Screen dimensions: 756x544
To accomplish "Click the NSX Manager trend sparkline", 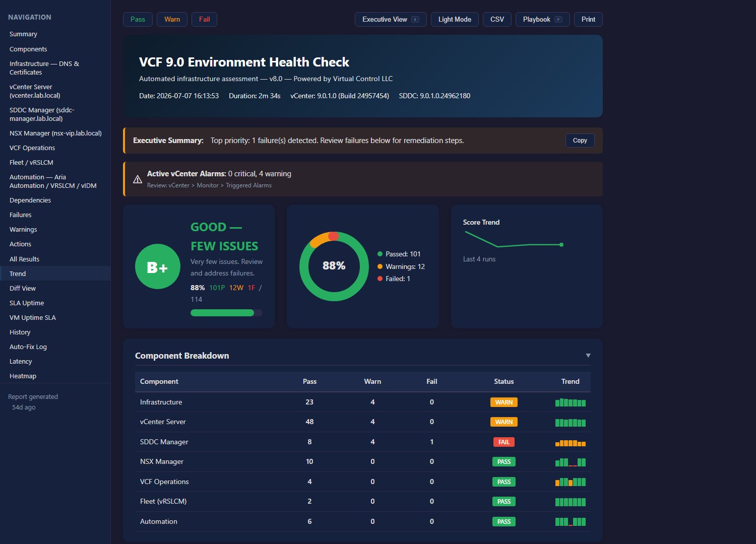I will [x=571, y=462].
